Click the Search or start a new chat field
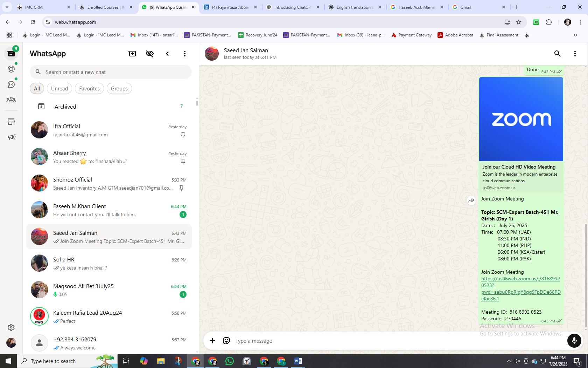 pos(111,72)
